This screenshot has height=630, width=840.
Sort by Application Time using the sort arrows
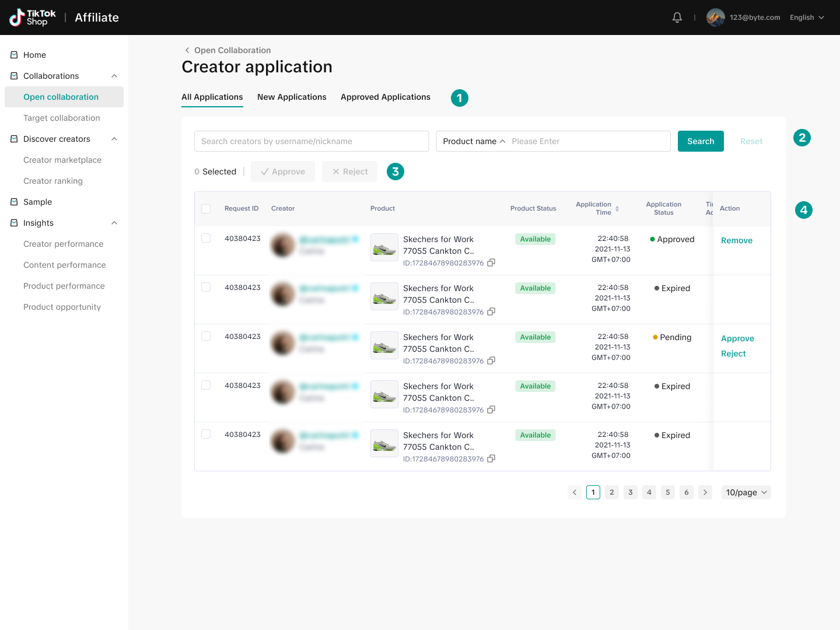point(617,208)
